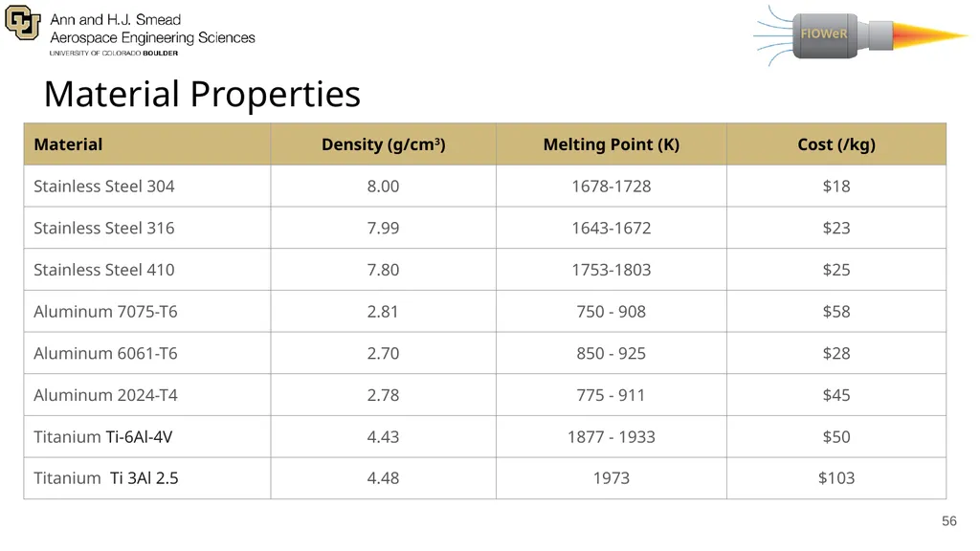Click the Aluminum 6061-T6 material cell
This screenshot has height=551, width=980.
click(146, 353)
